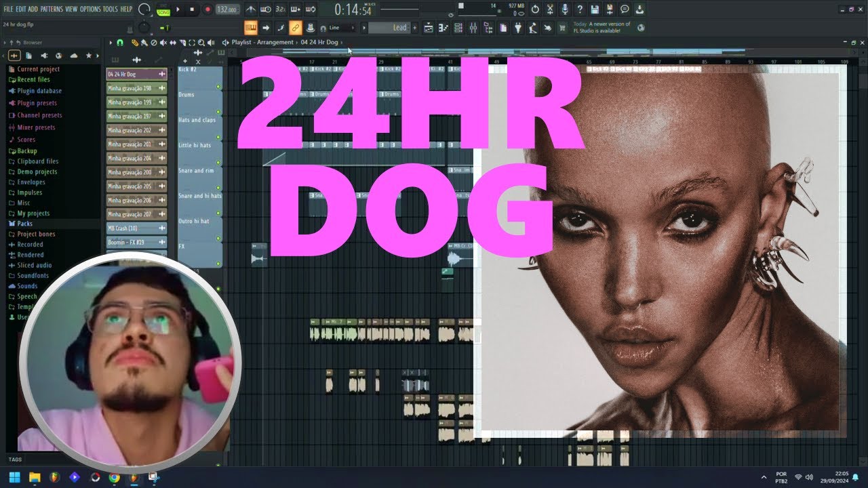The image size is (868, 488).
Task: Toggle loop recording icon
Action: pyautogui.click(x=311, y=9)
